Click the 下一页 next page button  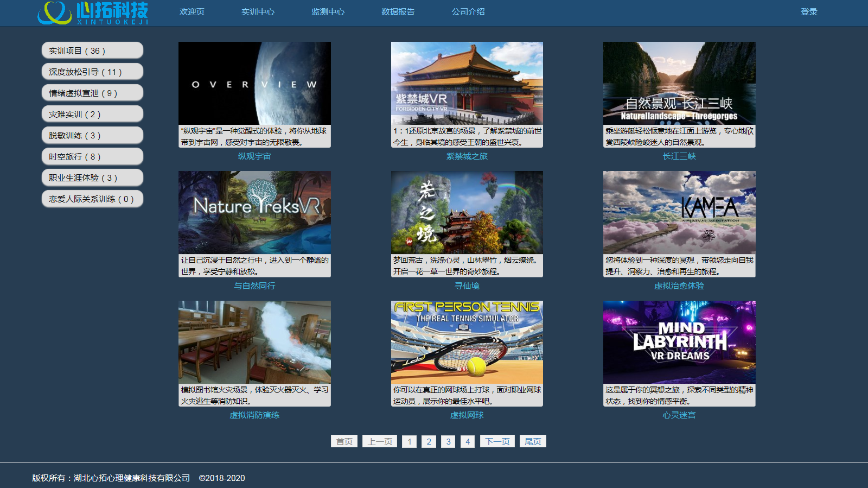click(x=497, y=441)
